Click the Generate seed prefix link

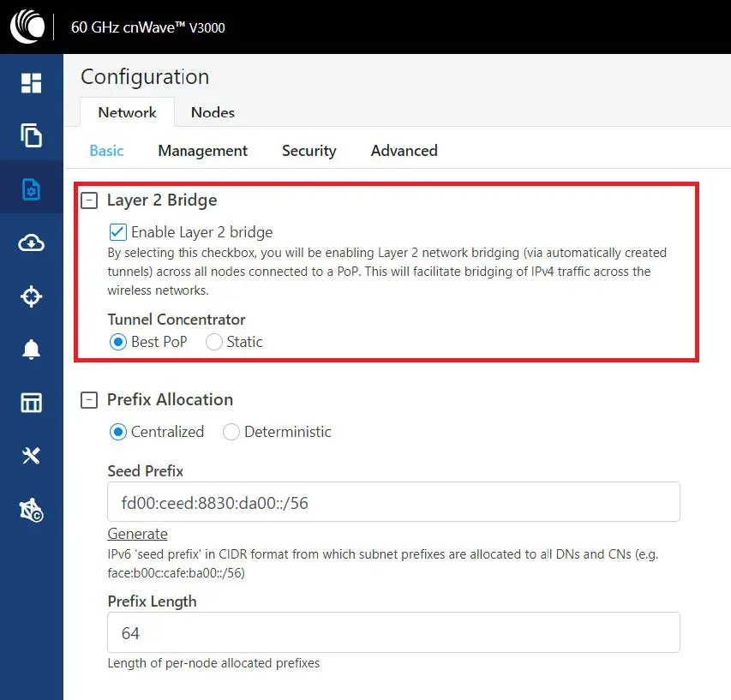[137, 534]
